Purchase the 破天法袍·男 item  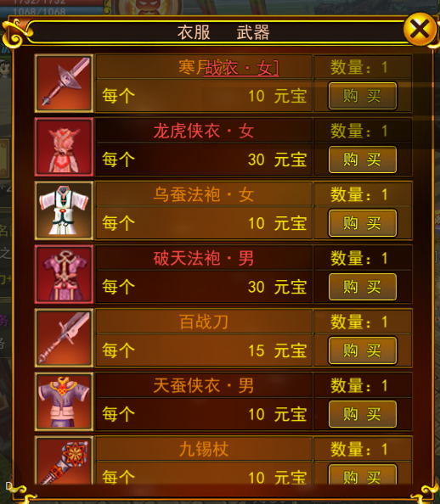363,287
